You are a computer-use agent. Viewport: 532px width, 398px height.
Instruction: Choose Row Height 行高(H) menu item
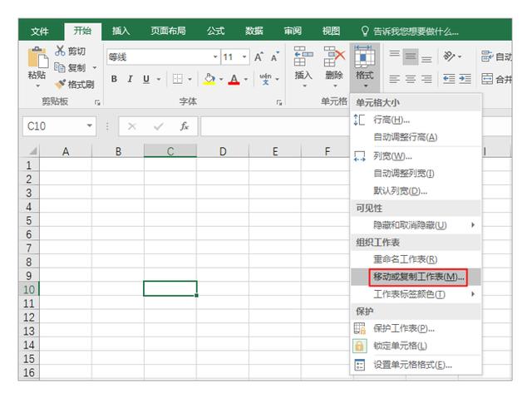(416, 120)
